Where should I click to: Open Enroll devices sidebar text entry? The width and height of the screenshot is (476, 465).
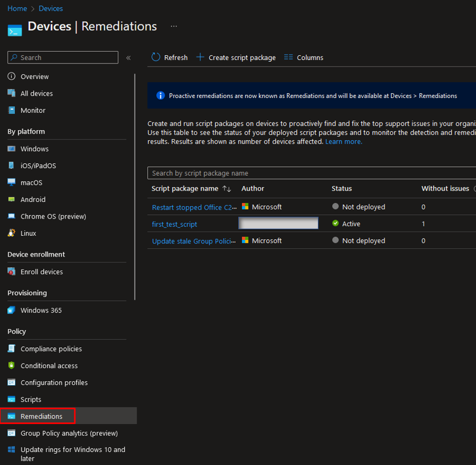point(42,272)
